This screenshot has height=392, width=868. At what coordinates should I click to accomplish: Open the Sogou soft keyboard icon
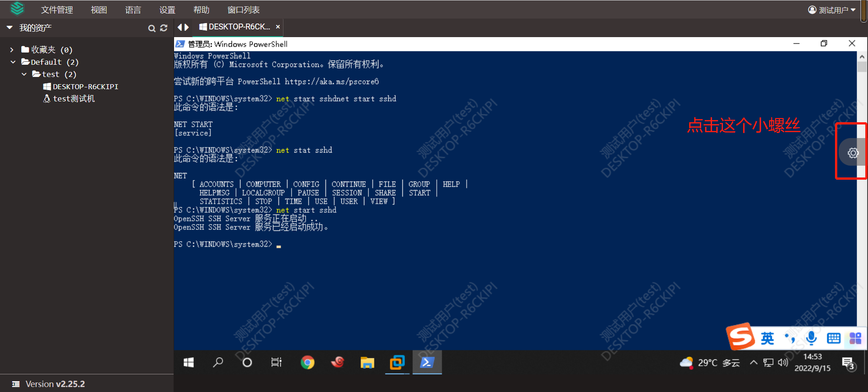coord(833,338)
